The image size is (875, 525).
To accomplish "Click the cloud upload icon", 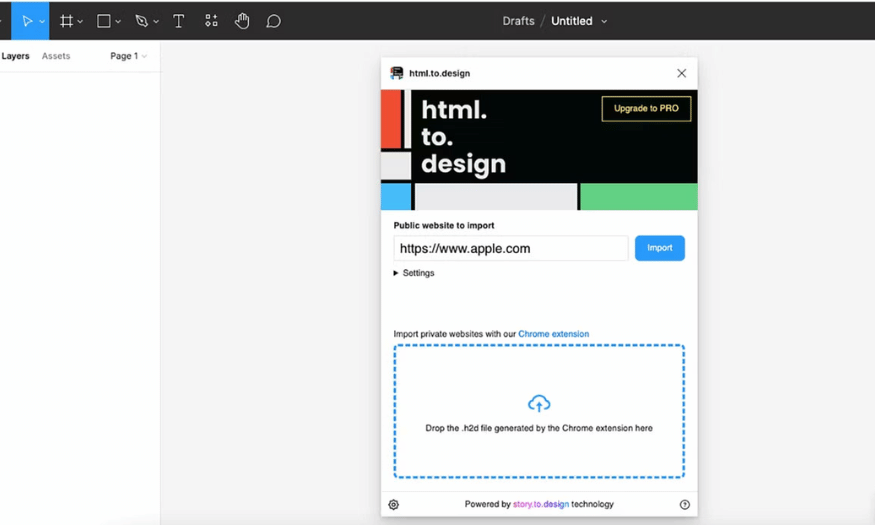I will [x=539, y=403].
